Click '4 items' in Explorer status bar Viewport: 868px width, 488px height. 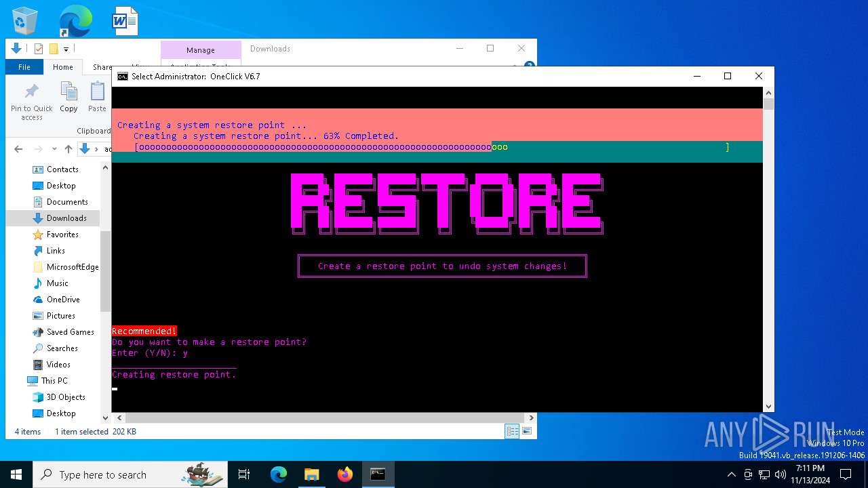(28, 432)
